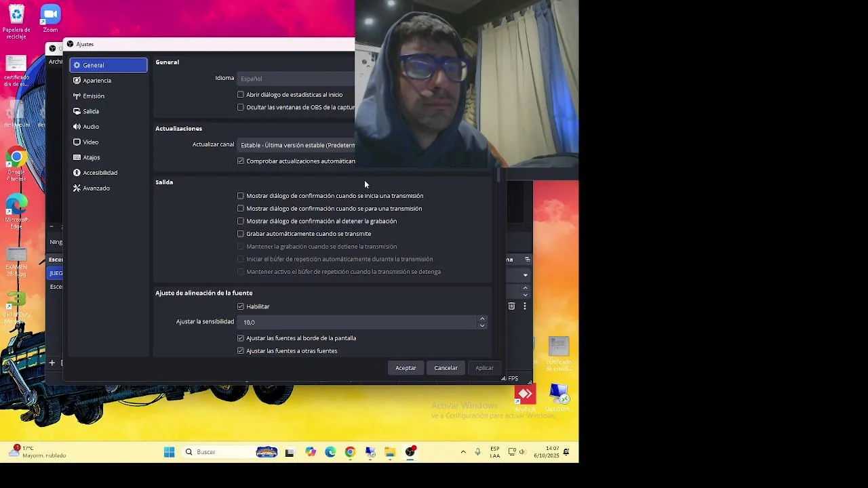Viewport: 868px width, 488px height.
Task: Uncheck the Habilitar source snapping checkbox
Action: pyautogui.click(x=241, y=306)
